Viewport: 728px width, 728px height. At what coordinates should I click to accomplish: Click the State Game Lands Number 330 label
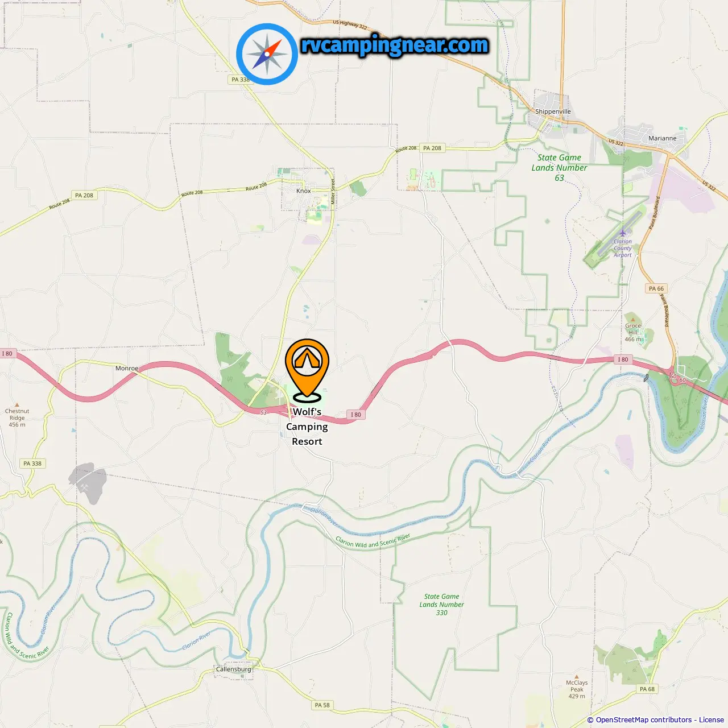(442, 605)
